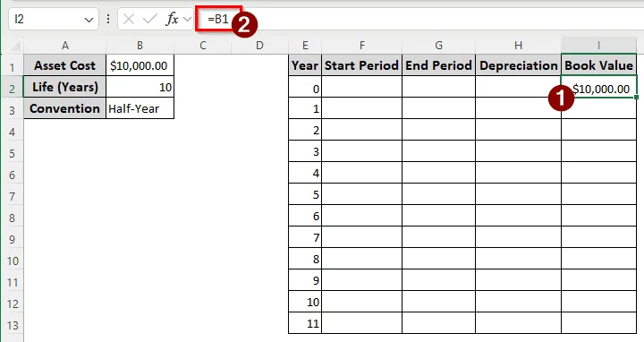The image size is (644, 342).
Task: Click the Half-Year cell
Action: point(140,108)
